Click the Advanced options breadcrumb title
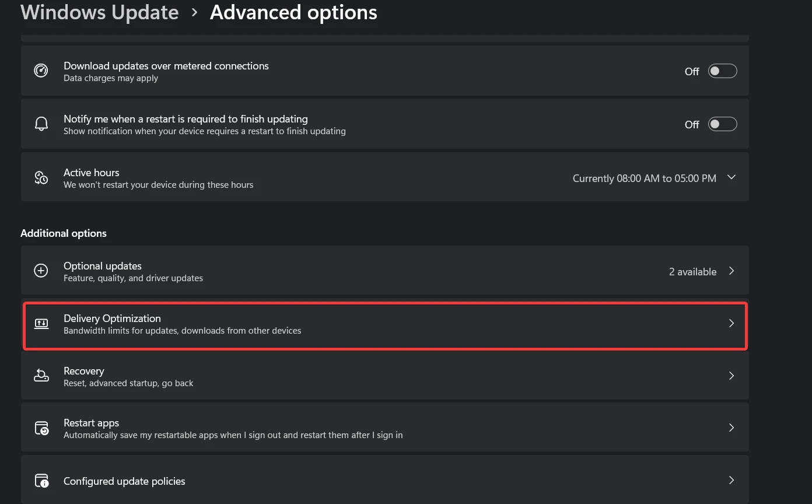Viewport: 812px width, 504px height. 293,12
